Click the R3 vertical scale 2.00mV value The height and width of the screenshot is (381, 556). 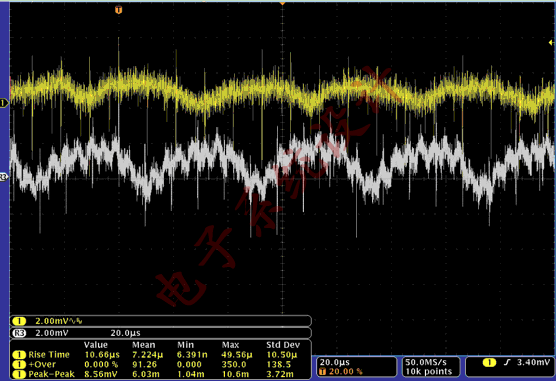click(x=52, y=333)
